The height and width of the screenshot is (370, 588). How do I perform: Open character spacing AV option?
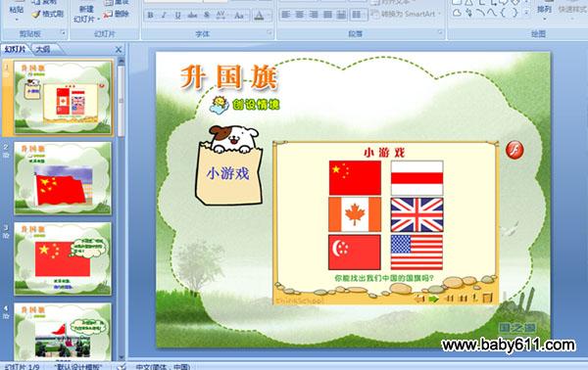221,16
